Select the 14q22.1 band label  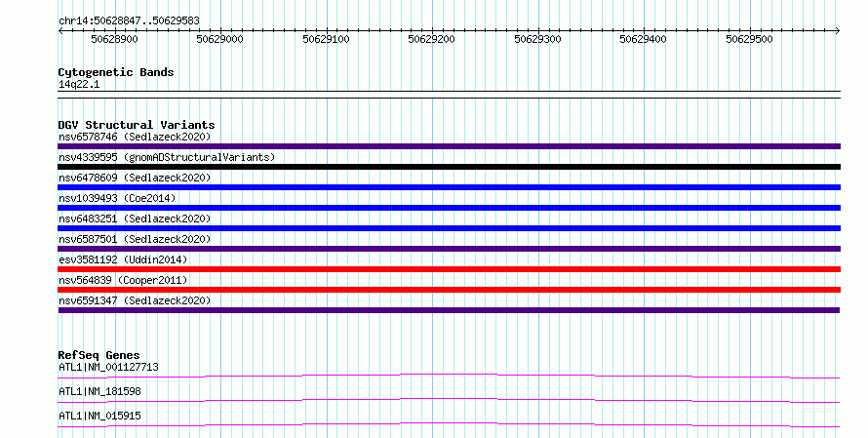click(x=79, y=85)
